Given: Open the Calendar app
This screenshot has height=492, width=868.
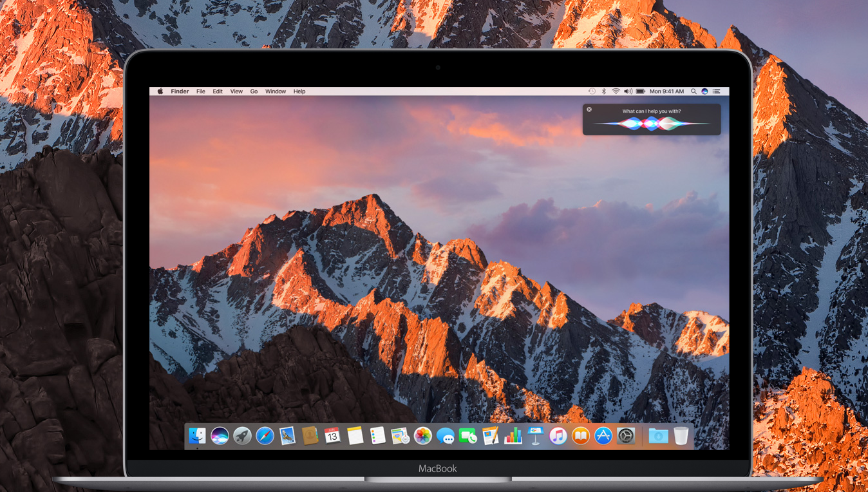Looking at the screenshot, I should point(331,436).
